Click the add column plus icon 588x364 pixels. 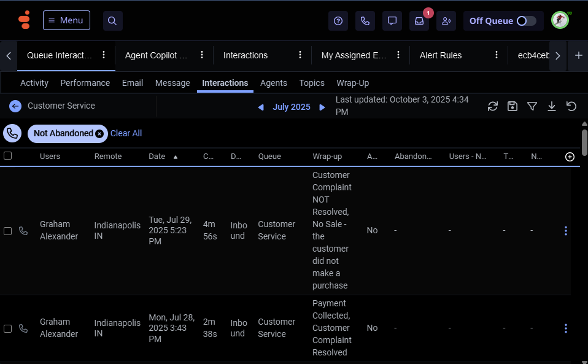pyautogui.click(x=570, y=157)
